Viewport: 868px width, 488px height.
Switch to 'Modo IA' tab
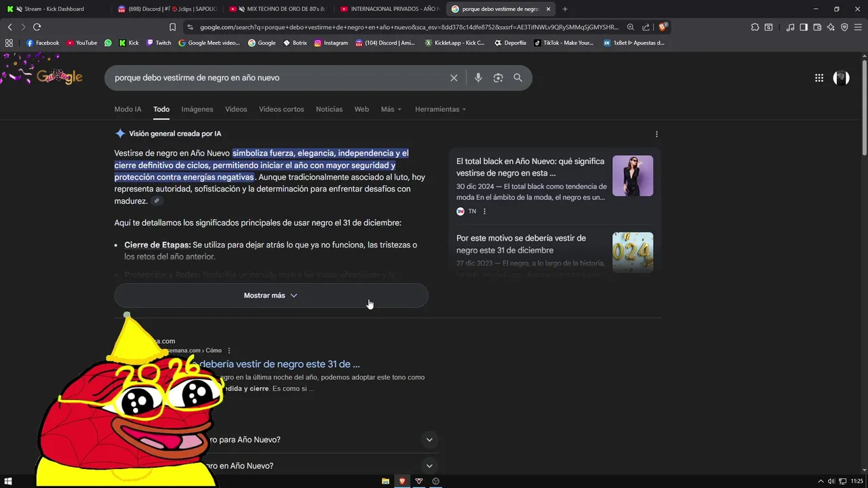[x=127, y=109]
